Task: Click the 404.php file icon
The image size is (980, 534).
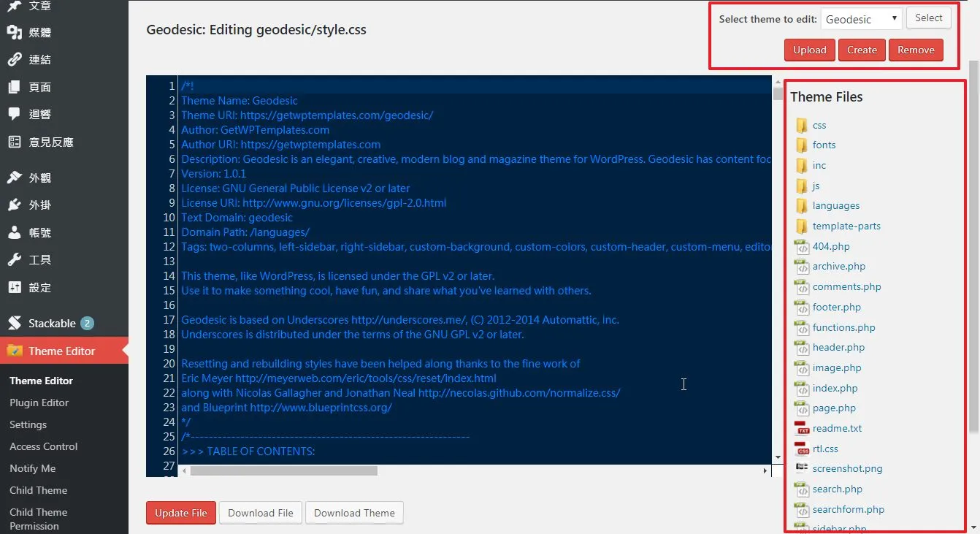Action: coord(802,246)
